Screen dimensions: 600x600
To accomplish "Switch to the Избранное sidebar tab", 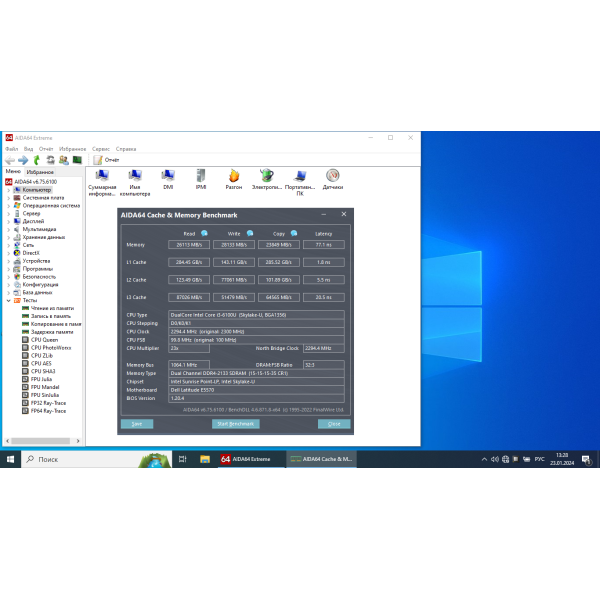I will click(x=40, y=172).
